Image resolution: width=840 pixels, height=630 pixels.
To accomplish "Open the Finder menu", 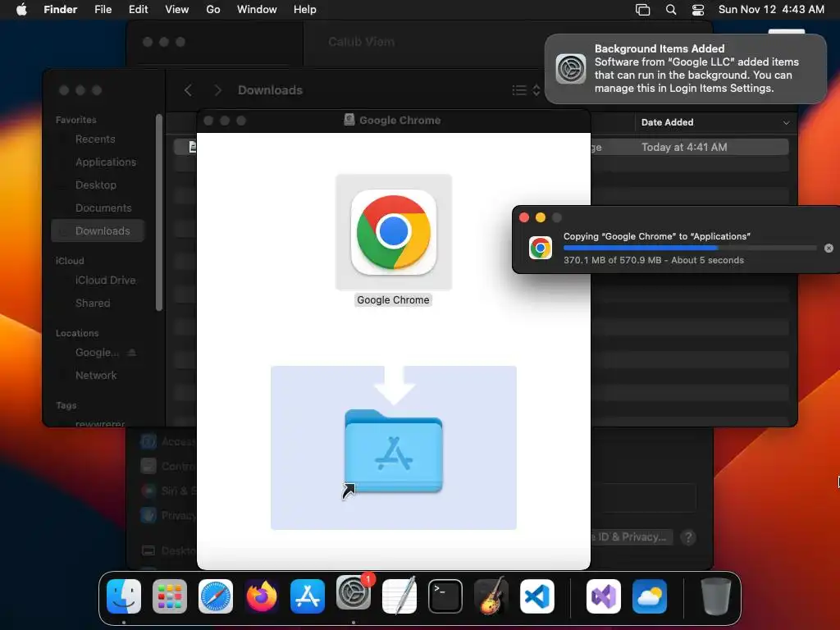I will click(x=61, y=10).
